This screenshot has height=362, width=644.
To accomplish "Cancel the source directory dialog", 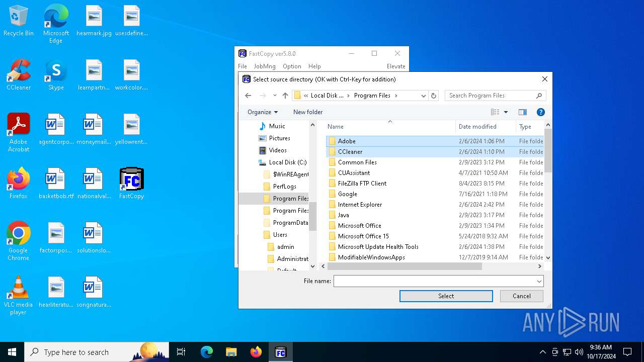I will point(522,296).
